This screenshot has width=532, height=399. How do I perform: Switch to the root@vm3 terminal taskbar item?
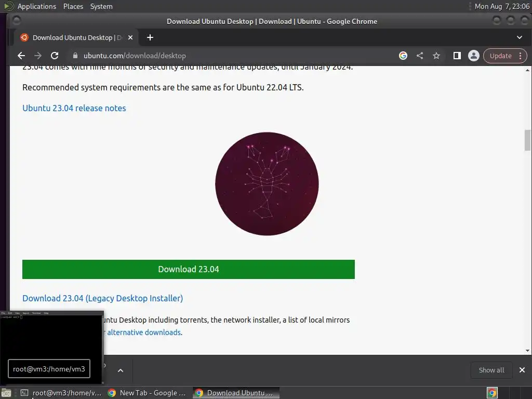click(61, 393)
